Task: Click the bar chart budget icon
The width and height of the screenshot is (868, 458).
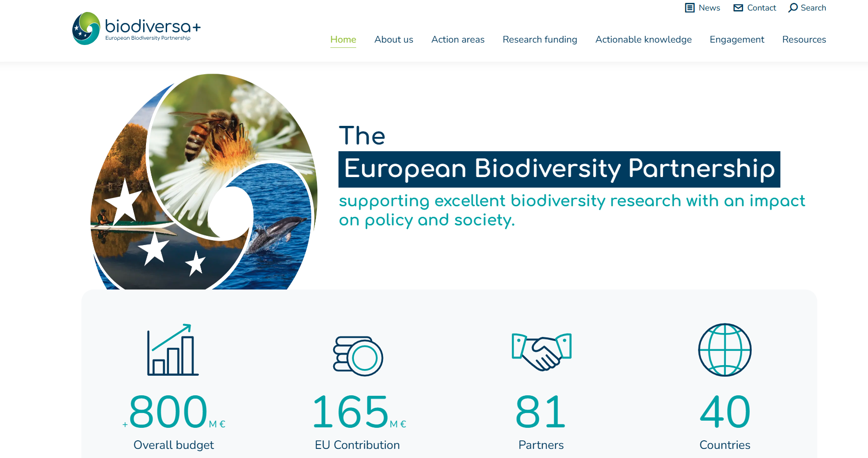Action: pos(172,350)
